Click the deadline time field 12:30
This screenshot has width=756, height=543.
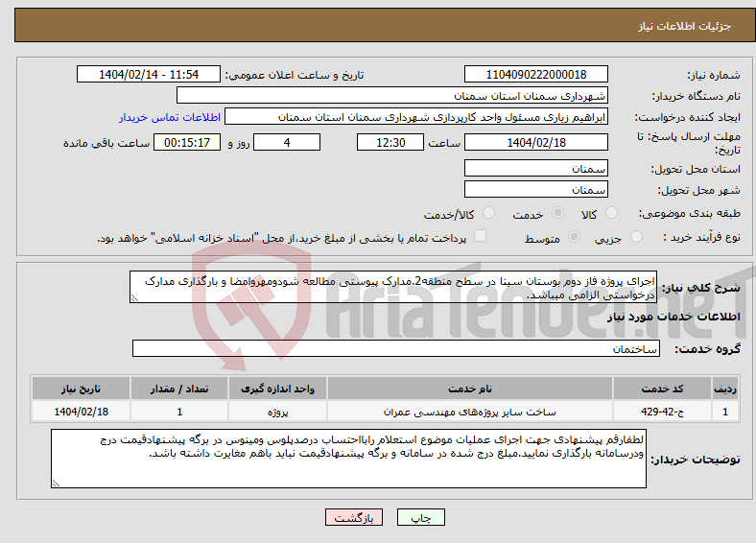coord(390,142)
